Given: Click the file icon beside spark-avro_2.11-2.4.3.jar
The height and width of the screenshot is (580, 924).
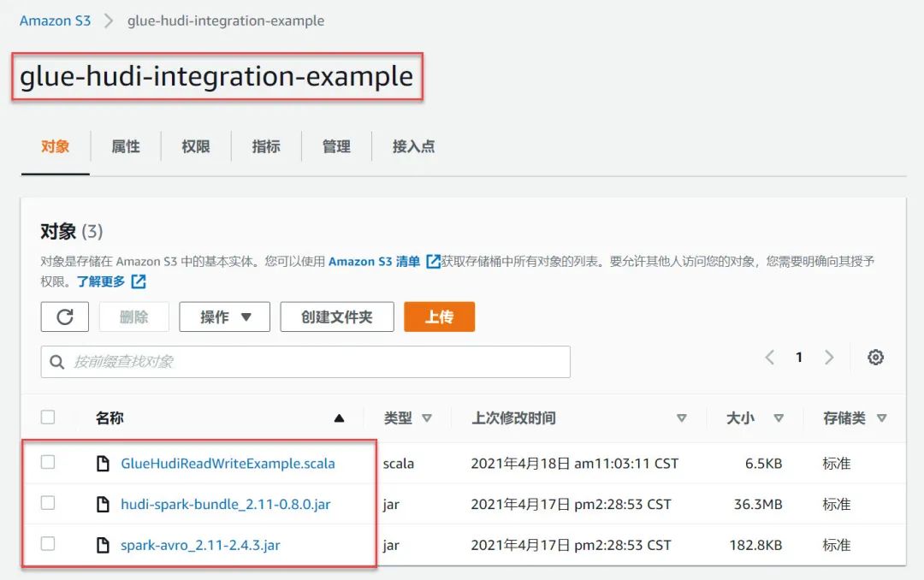Looking at the screenshot, I should (x=104, y=545).
